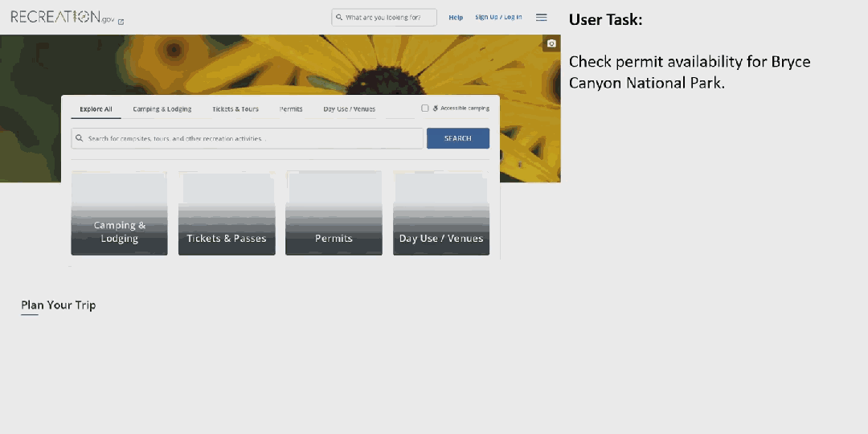The height and width of the screenshot is (434, 868).
Task: Select the Day Use / Venues tab
Action: (x=349, y=108)
